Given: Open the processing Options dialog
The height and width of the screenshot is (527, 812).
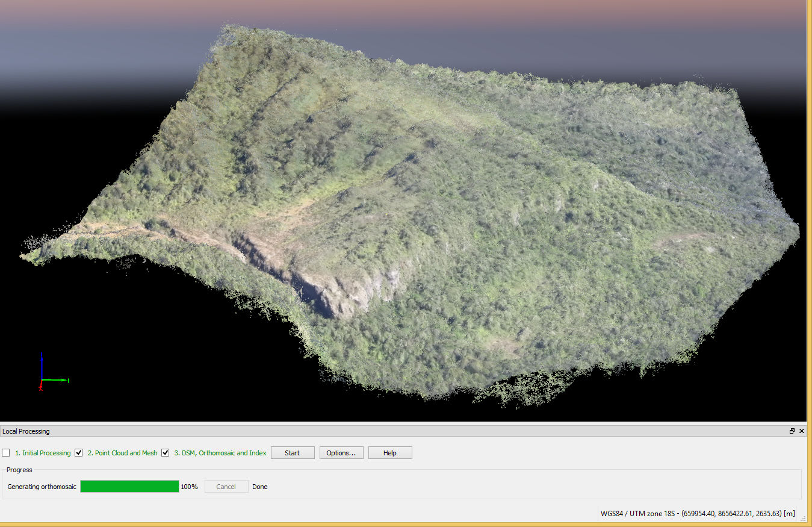Looking at the screenshot, I should [x=341, y=453].
